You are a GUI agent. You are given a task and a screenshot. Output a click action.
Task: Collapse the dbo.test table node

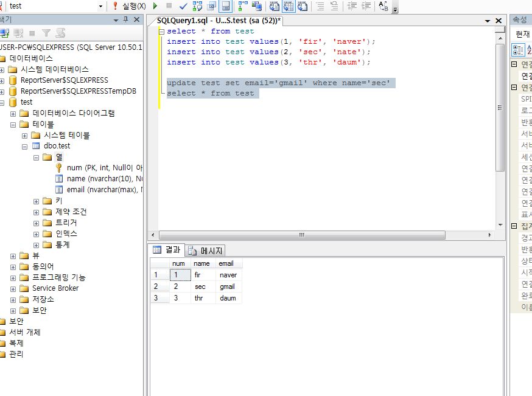pyautogui.click(x=24, y=147)
